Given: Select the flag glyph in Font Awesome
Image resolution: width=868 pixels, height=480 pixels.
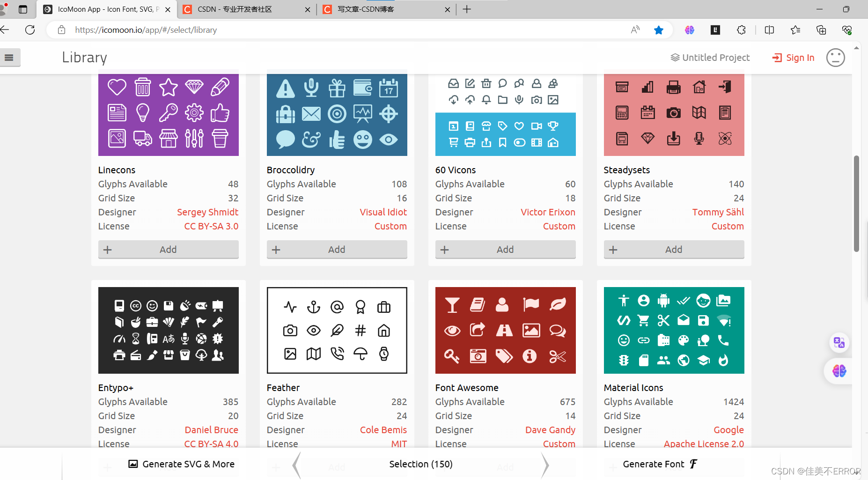Looking at the screenshot, I should [x=531, y=305].
